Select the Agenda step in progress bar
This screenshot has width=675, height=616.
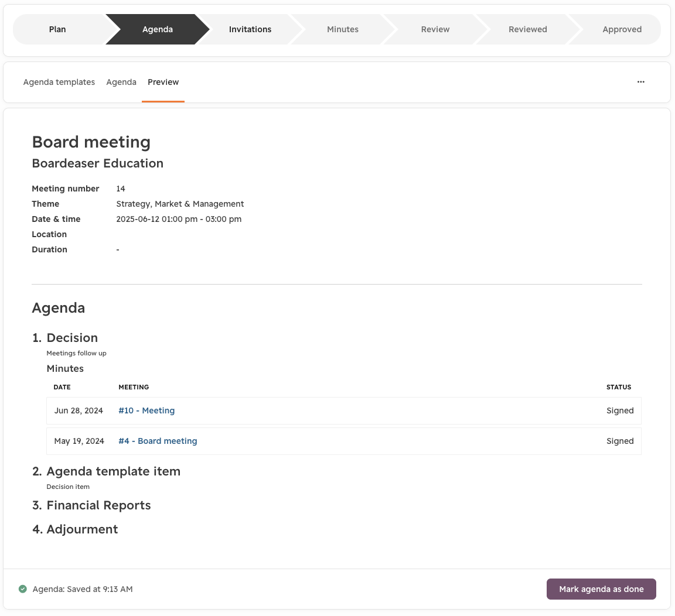click(x=158, y=29)
